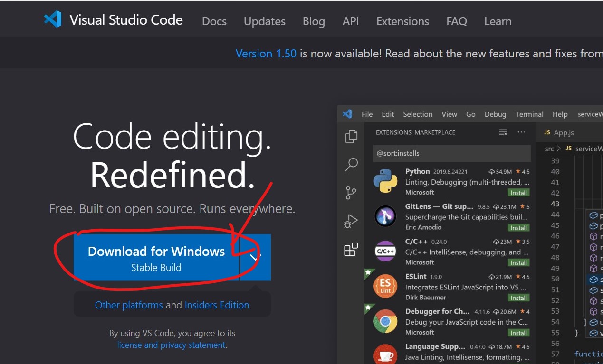Install the Debugger for Chrome extension
Image resolution: width=603 pixels, height=364 pixels.
[x=519, y=333]
